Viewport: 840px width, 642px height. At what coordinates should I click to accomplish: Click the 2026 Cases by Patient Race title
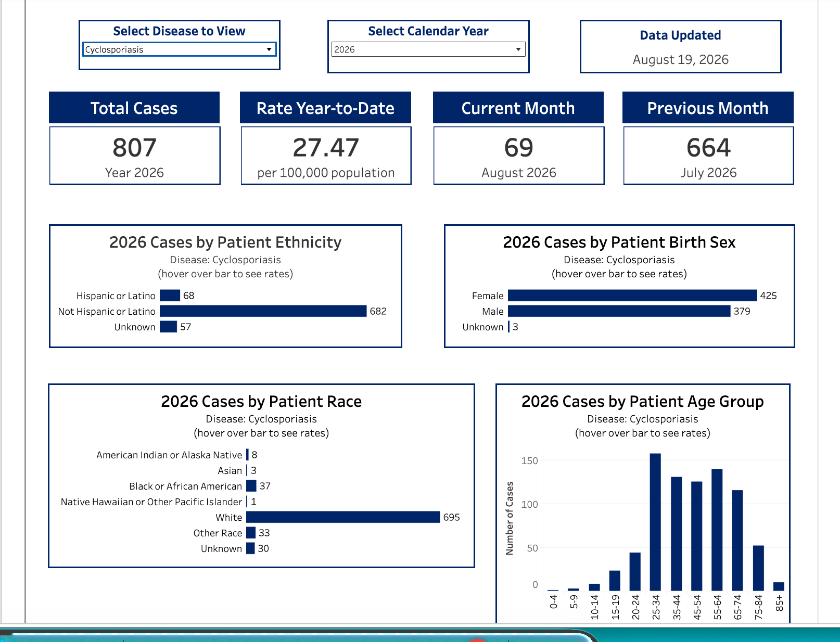click(261, 402)
